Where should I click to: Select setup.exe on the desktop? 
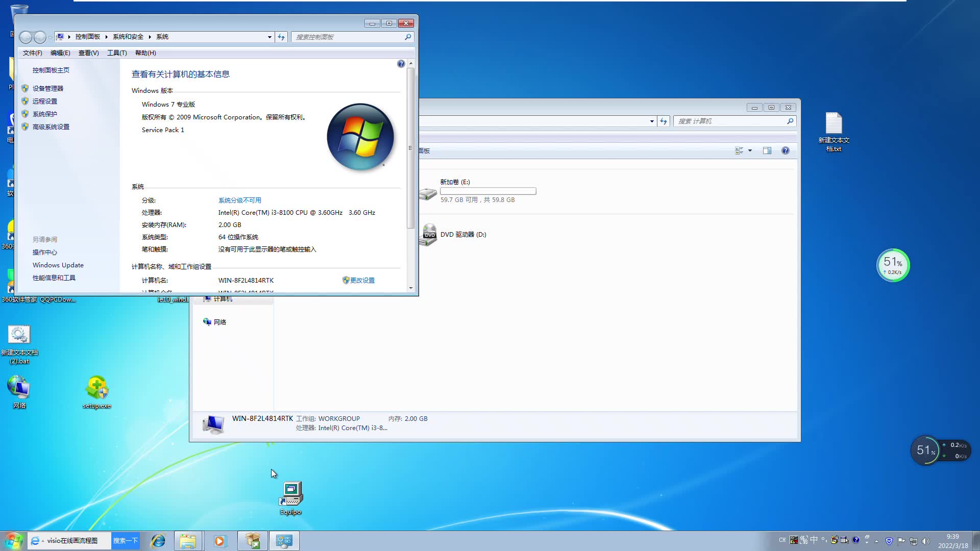pos(97,392)
